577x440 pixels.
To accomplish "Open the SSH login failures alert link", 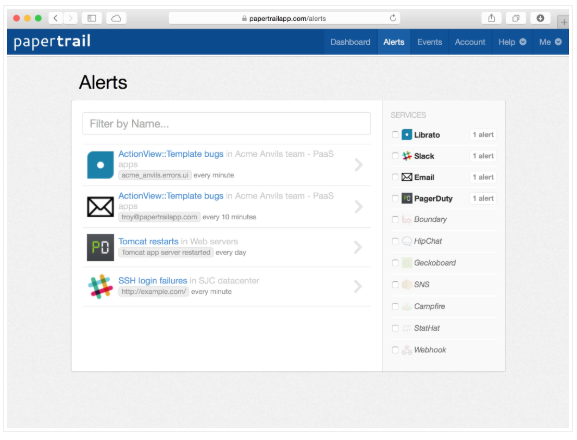I will (x=153, y=281).
